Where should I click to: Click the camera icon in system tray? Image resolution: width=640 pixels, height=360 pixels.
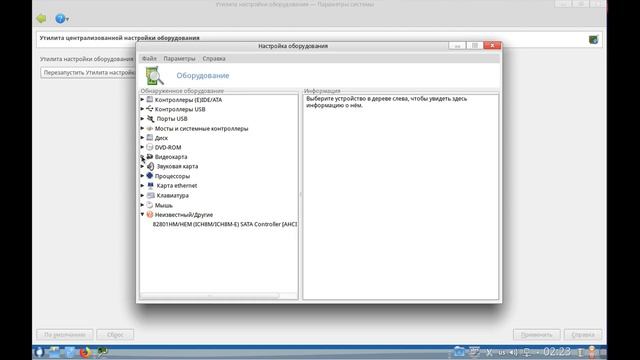[459, 351]
